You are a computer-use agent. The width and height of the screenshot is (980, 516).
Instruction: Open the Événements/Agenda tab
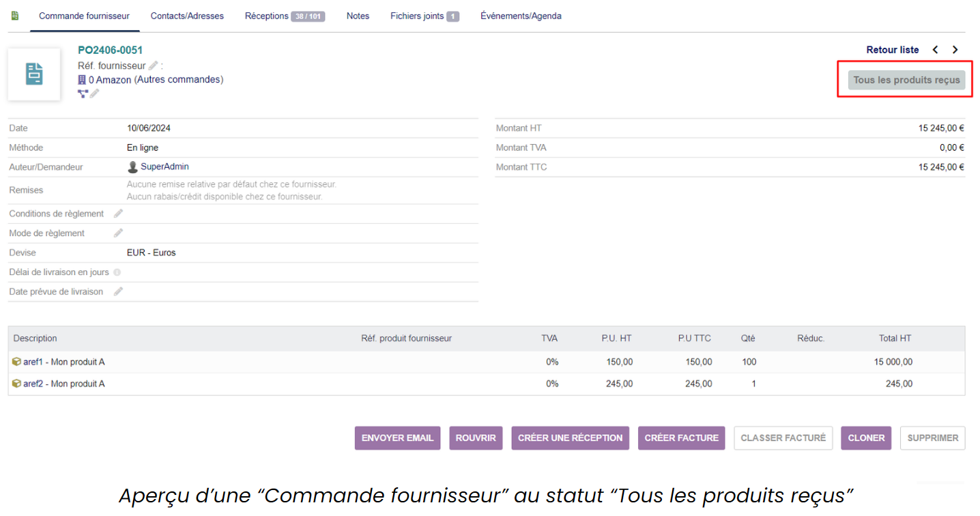521,16
